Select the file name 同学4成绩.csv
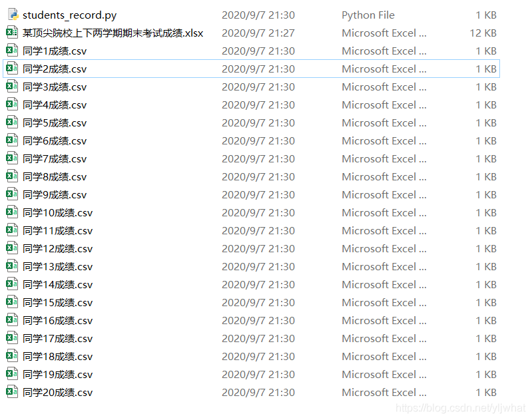 [x=55, y=105]
